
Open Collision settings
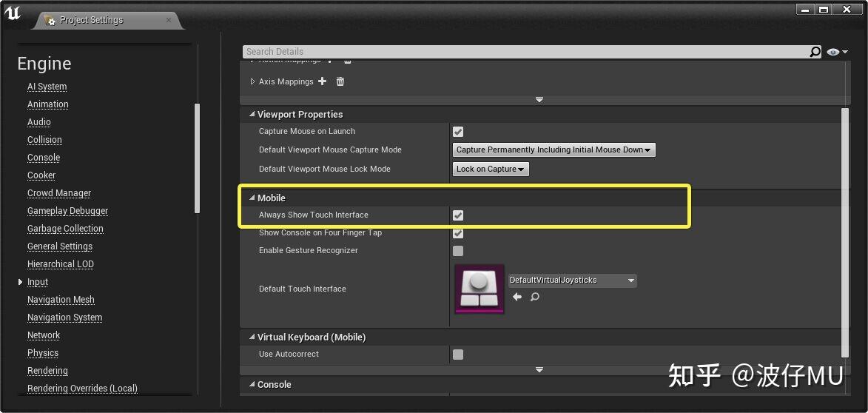point(45,140)
